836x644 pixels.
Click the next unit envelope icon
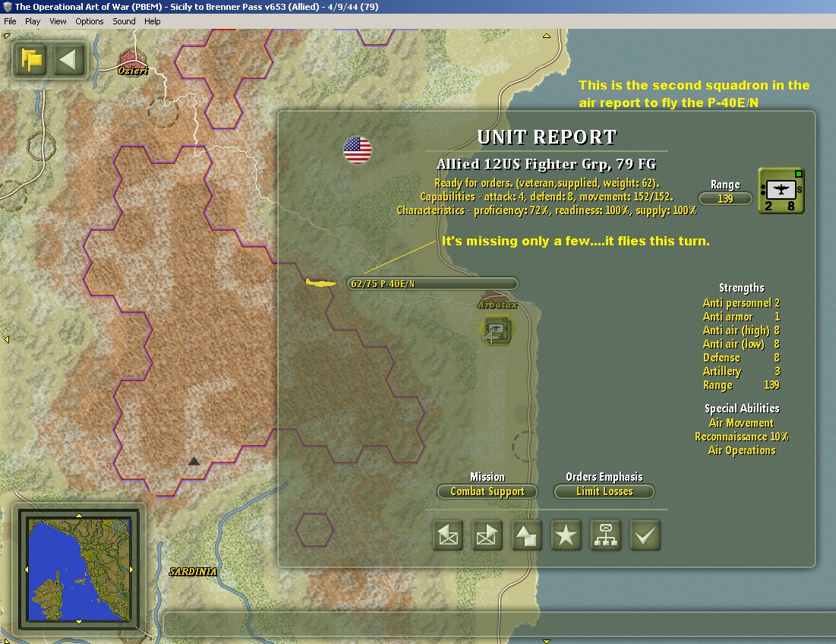click(487, 535)
